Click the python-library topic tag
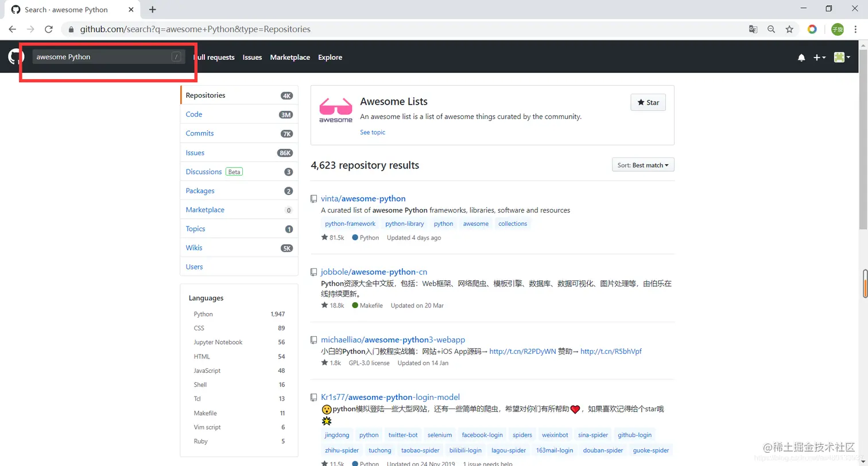Viewport: 868px width, 466px height. 405,224
